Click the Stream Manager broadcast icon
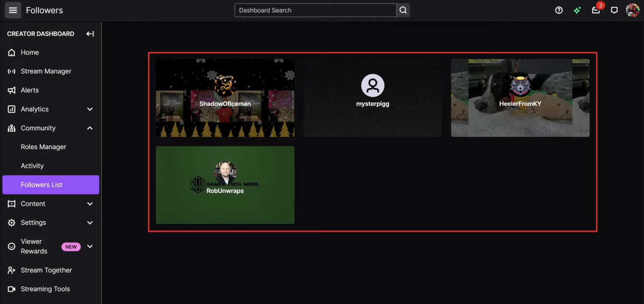 12,71
